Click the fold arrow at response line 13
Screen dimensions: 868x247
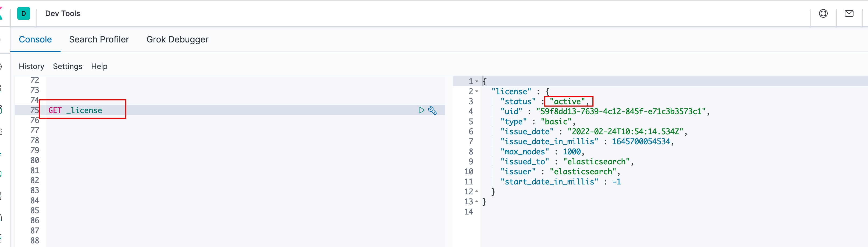click(x=477, y=202)
